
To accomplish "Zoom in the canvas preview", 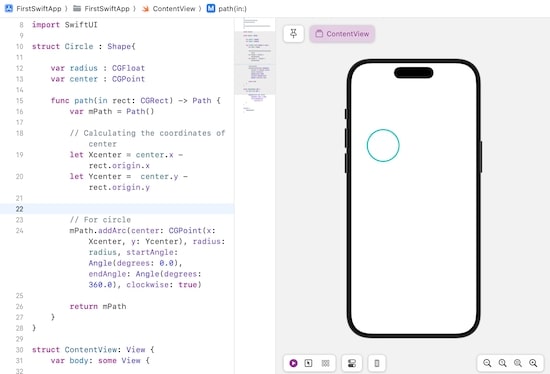I will pos(533,363).
